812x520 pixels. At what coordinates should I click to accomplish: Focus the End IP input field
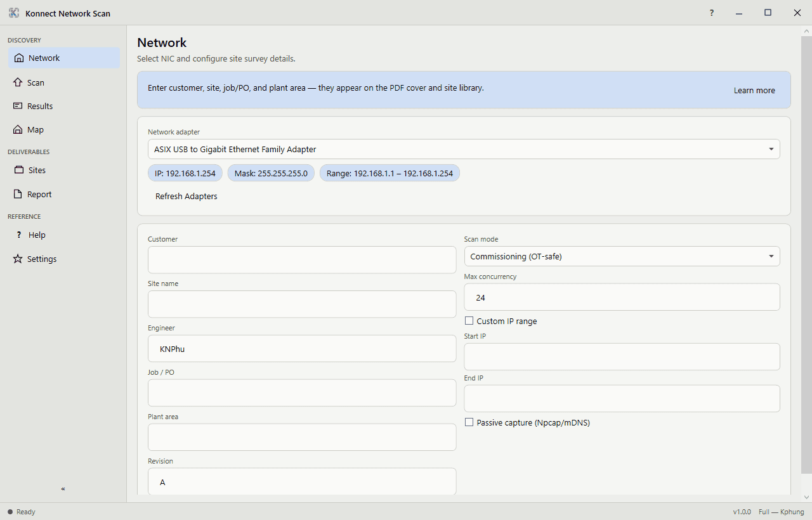(622, 399)
